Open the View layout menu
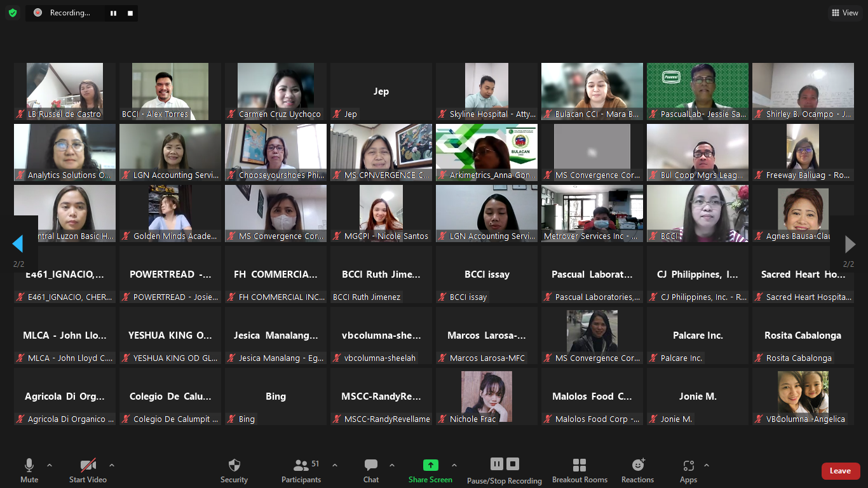The height and width of the screenshot is (488, 868). tap(844, 13)
